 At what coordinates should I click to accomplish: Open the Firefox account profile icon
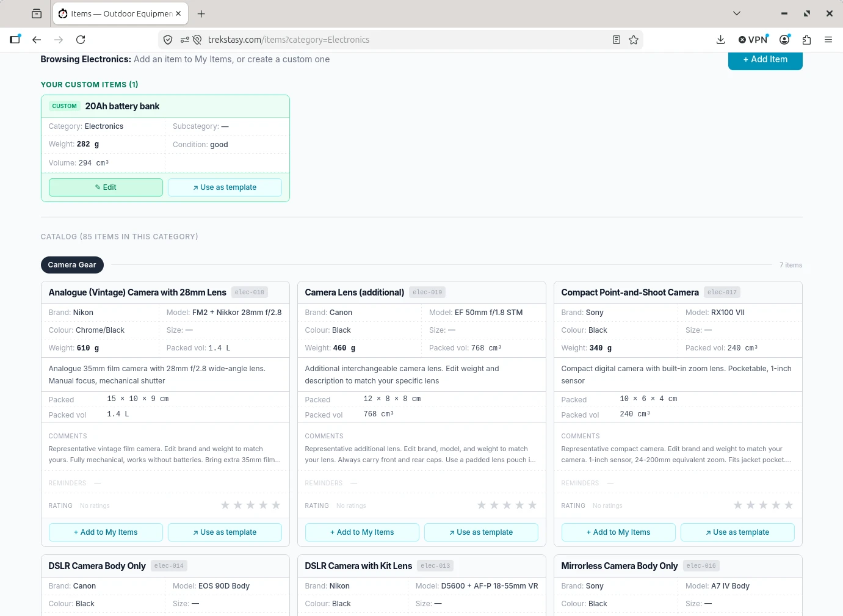pyautogui.click(x=785, y=40)
